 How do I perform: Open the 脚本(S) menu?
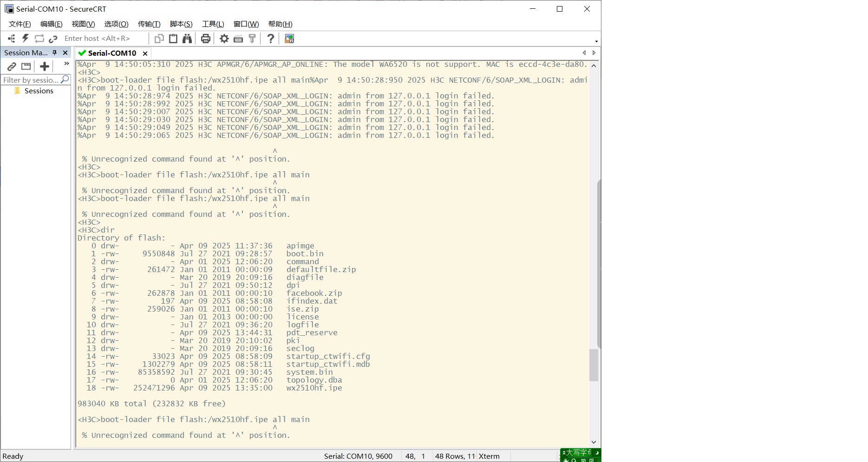[181, 24]
